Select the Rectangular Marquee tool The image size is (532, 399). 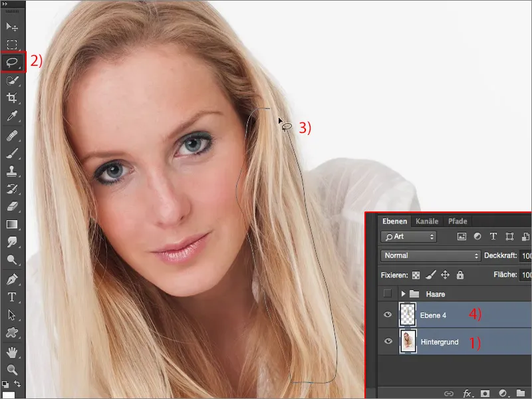click(x=12, y=45)
